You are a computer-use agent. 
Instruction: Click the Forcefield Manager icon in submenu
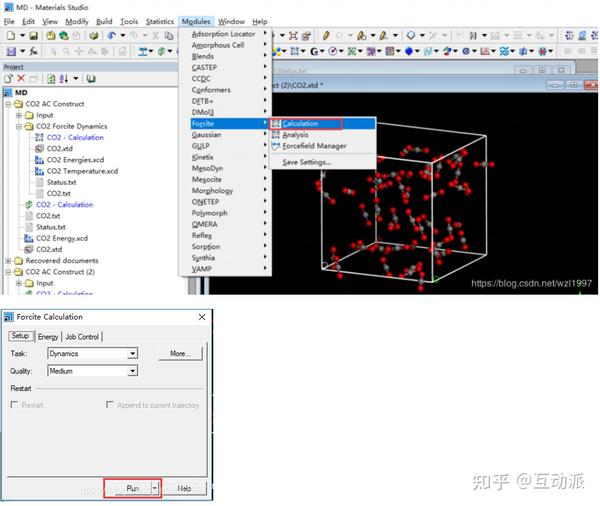click(276, 146)
